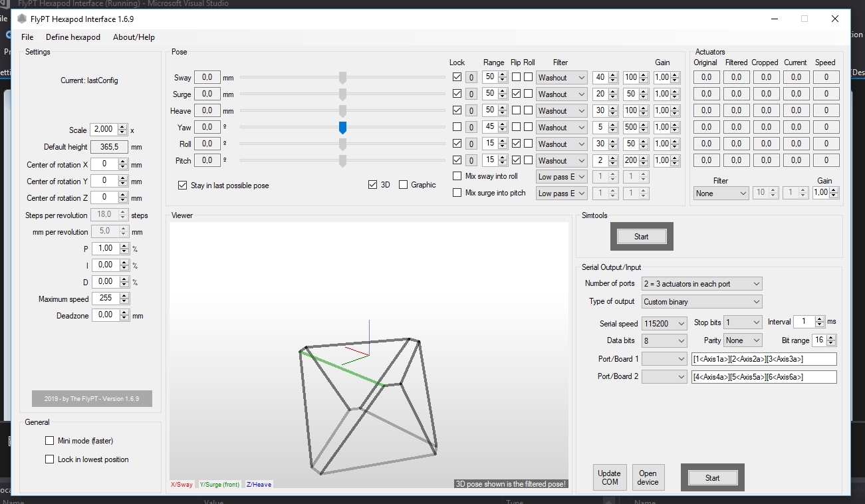Image resolution: width=865 pixels, height=504 pixels.
Task: Click the Update COM button
Action: click(610, 477)
